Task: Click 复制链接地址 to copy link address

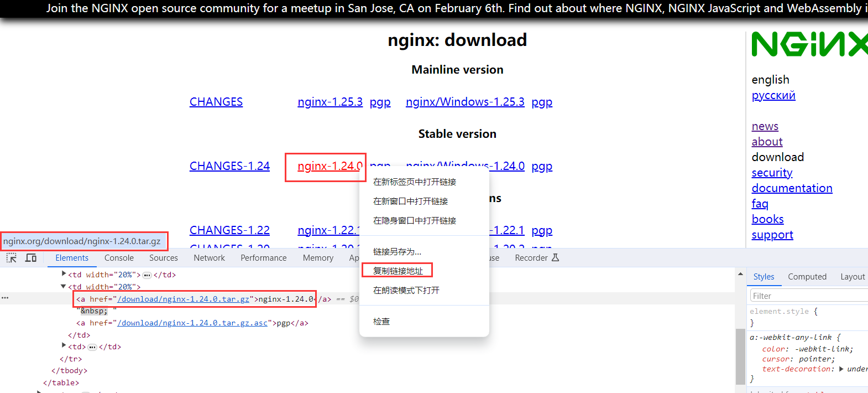Action: (424, 271)
